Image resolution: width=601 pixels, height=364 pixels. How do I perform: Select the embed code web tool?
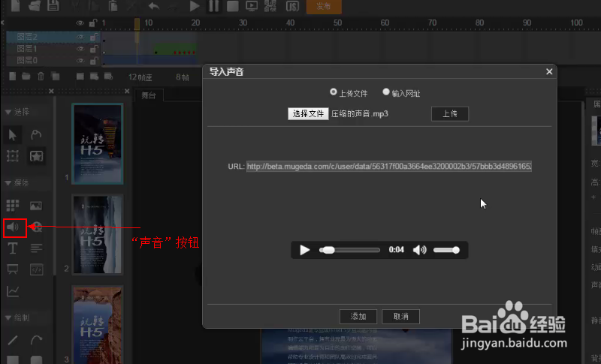pyautogui.click(x=36, y=269)
